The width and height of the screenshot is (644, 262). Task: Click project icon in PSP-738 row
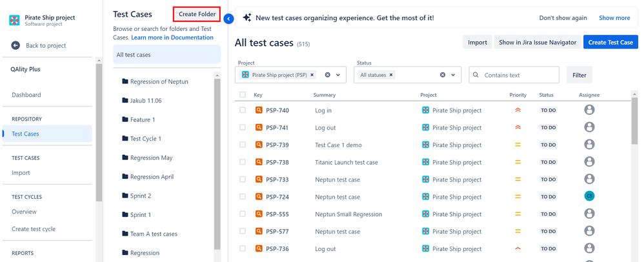tap(425, 162)
